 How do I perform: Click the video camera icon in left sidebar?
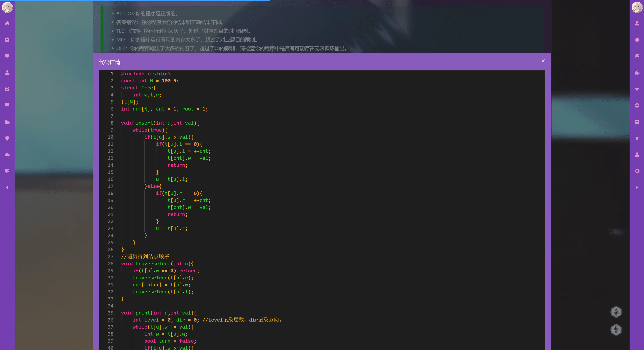click(x=7, y=122)
